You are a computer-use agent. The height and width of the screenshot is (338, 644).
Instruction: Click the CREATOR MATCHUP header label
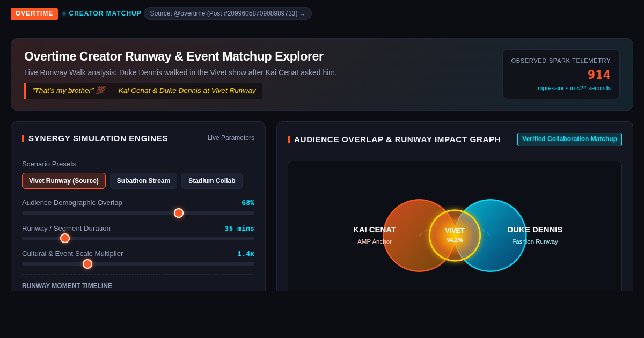[x=105, y=13]
